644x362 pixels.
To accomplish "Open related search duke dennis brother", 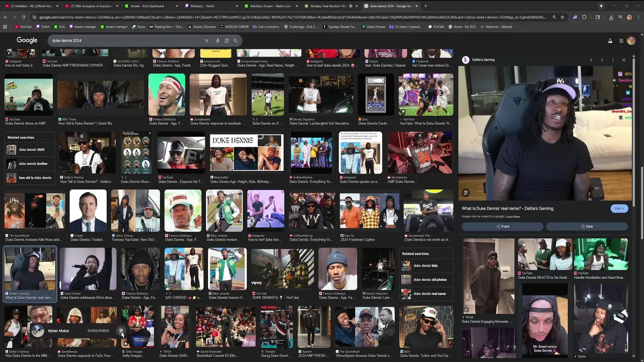I will click(x=29, y=163).
